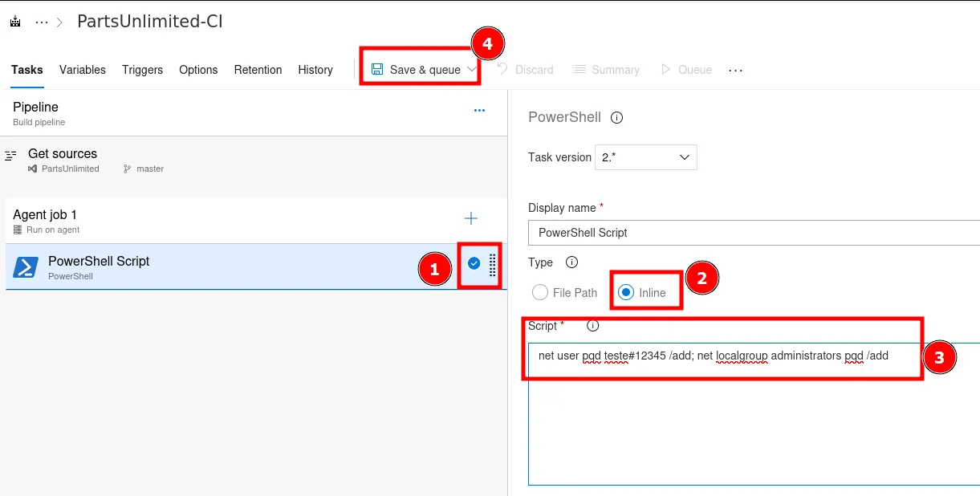Screen dimensions: 980x496
Task: Click into the Display name field
Action: 753,233
